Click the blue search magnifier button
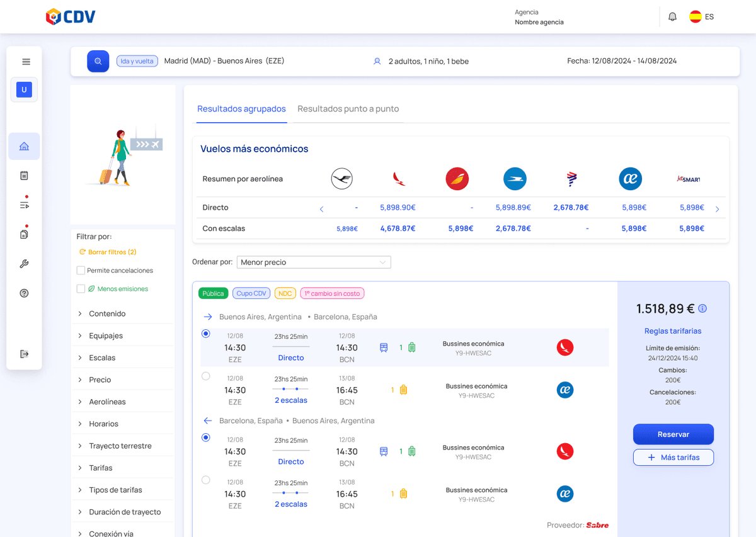756x537 pixels. (98, 61)
